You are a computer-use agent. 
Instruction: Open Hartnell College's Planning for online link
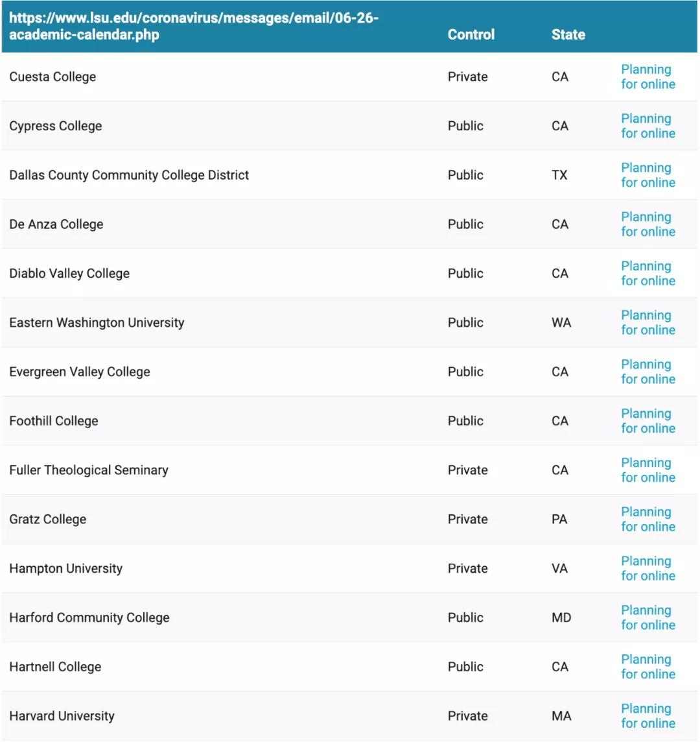coord(647,667)
